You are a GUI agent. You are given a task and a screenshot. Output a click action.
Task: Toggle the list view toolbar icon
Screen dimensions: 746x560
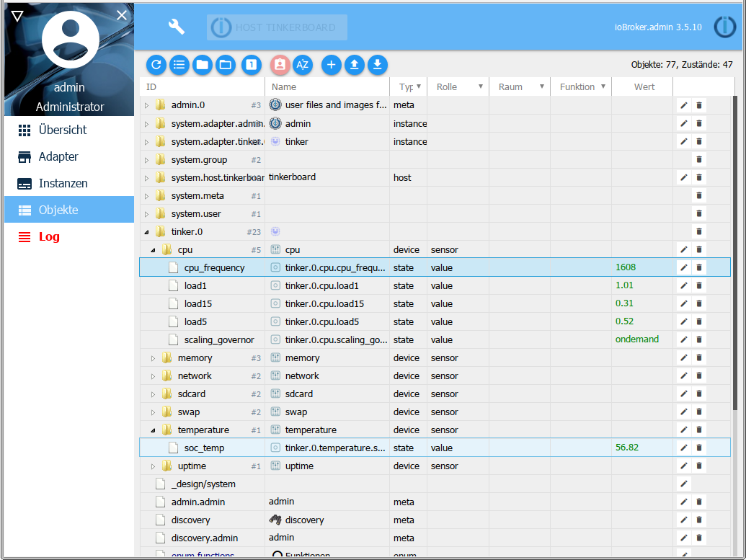(x=179, y=65)
